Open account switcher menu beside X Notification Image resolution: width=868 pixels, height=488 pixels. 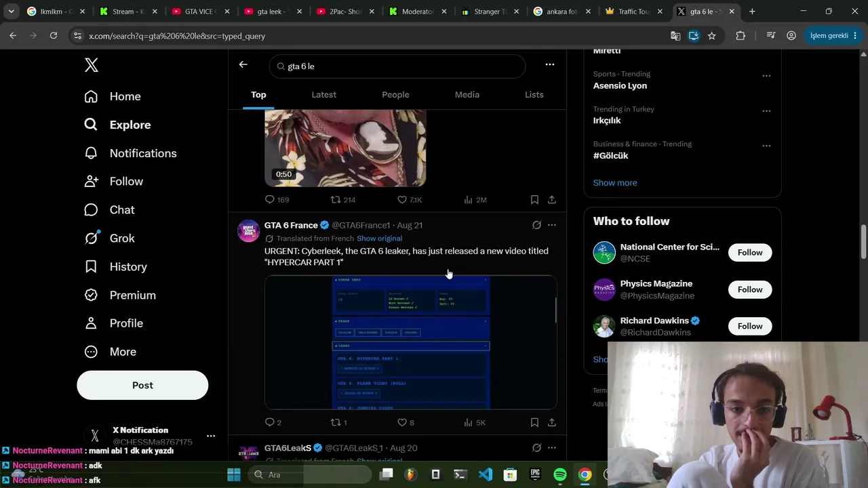[211, 436]
